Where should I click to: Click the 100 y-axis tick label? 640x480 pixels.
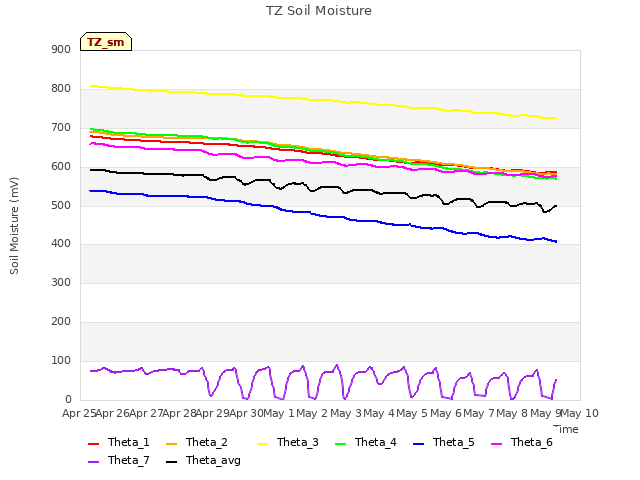[61, 361]
